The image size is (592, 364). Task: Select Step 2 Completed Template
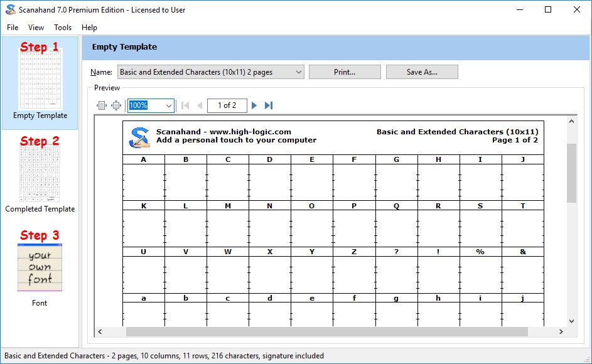40,174
